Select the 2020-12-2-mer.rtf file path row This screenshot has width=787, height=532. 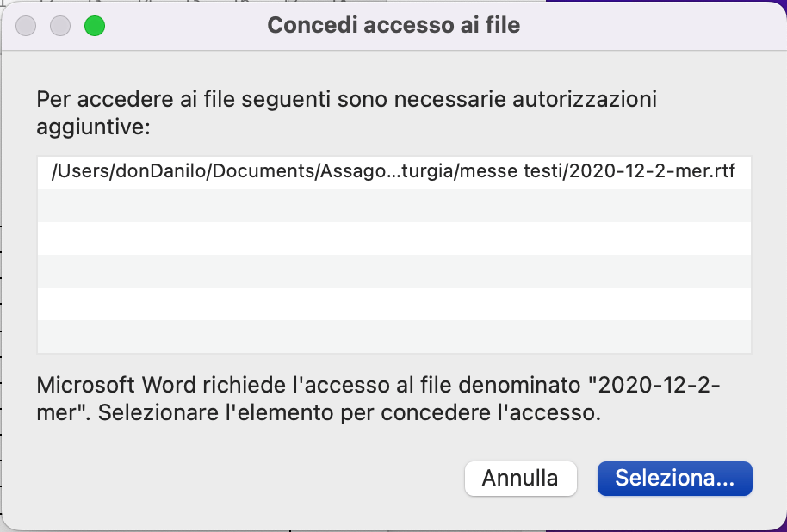point(394,172)
